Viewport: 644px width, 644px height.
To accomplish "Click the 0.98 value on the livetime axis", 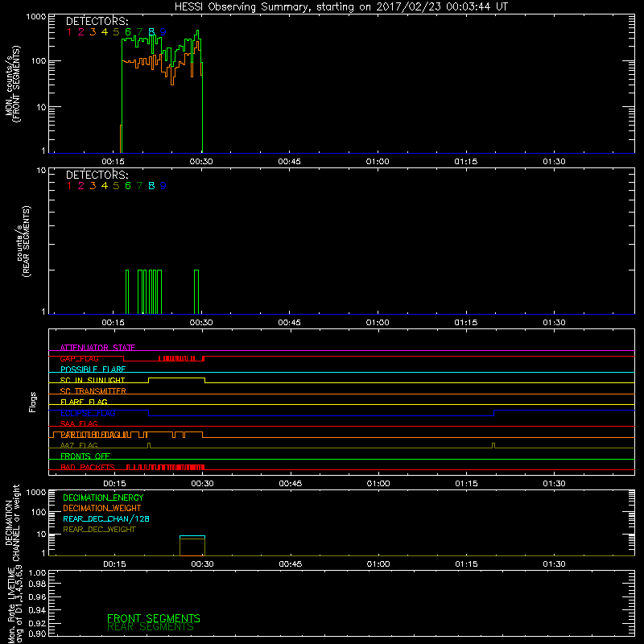I will pos(37,584).
